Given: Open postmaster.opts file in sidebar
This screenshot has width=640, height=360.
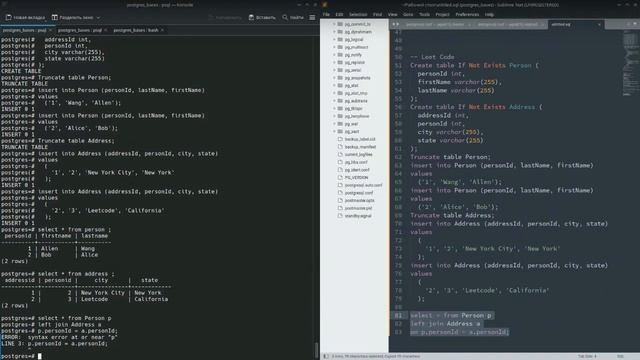Looking at the screenshot, I should 359,200.
